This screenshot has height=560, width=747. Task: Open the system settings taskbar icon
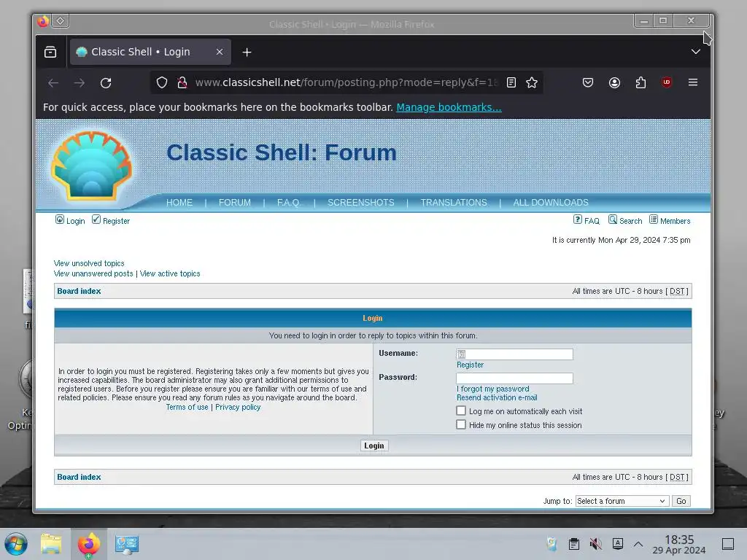[x=127, y=544]
